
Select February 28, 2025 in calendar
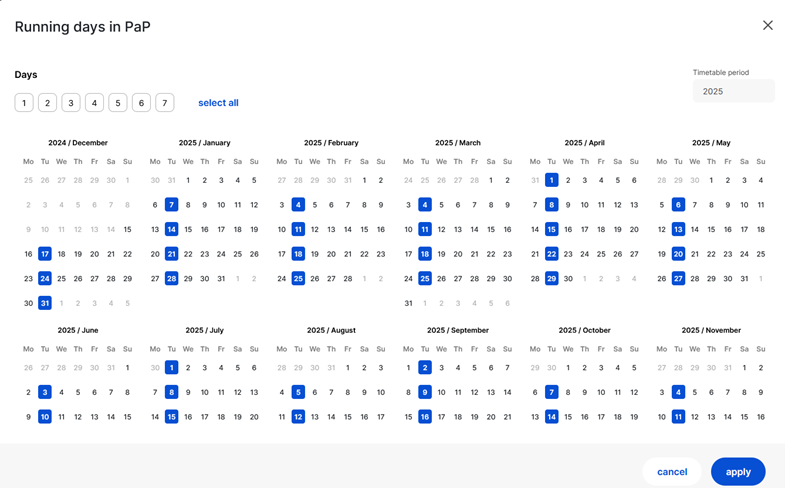(347, 278)
